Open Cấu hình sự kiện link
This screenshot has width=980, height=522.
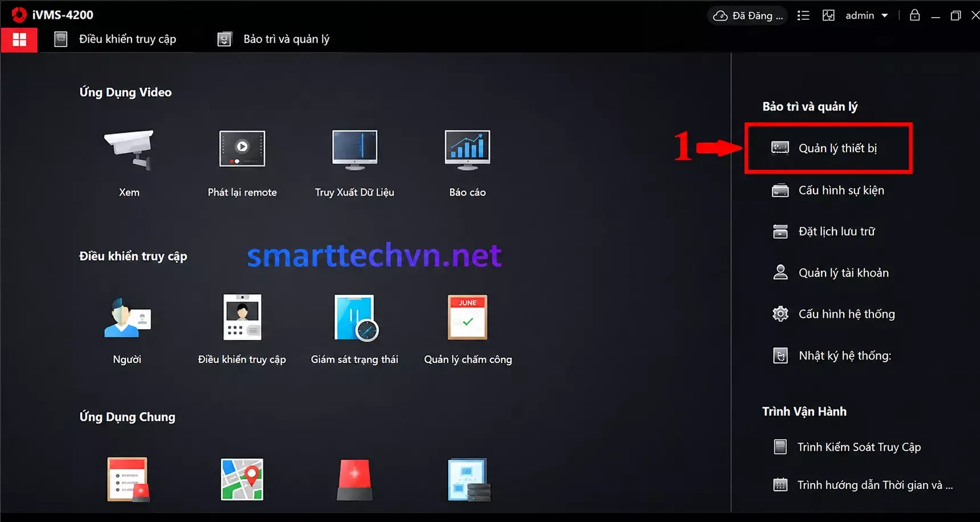[841, 191]
